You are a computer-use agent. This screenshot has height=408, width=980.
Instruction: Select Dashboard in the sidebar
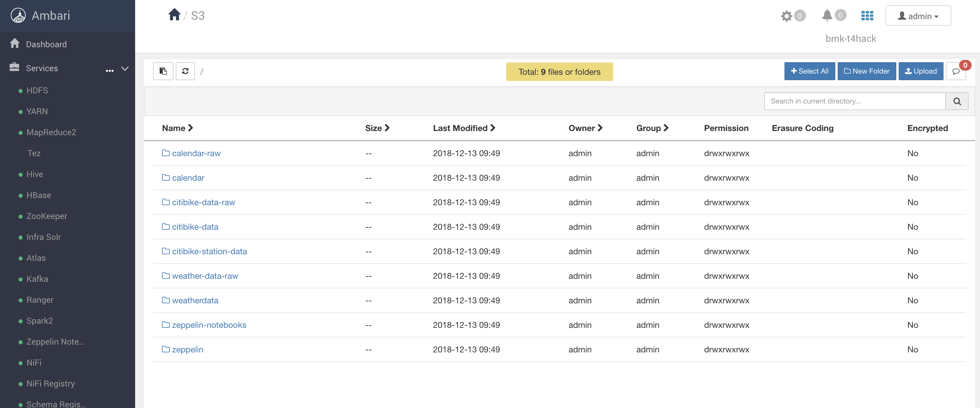click(x=46, y=44)
